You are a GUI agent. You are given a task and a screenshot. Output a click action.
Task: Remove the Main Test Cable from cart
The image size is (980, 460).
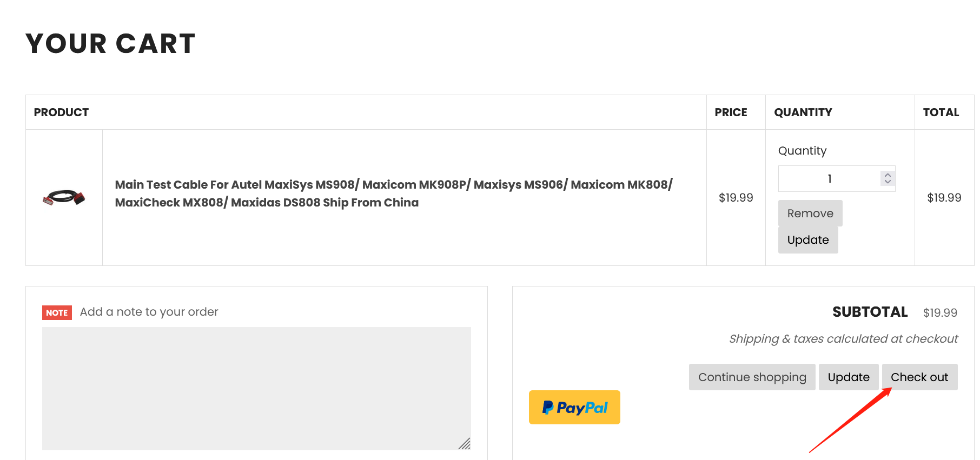[810, 214]
